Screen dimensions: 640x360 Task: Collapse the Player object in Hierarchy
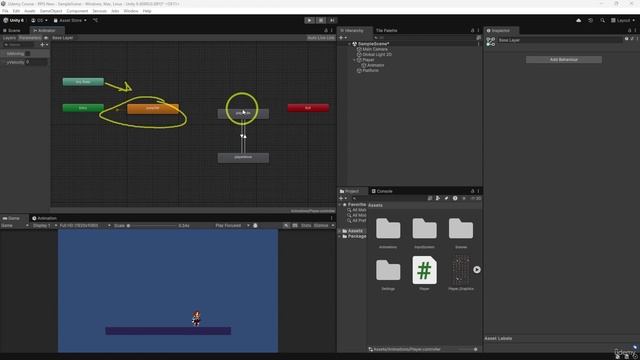354,60
